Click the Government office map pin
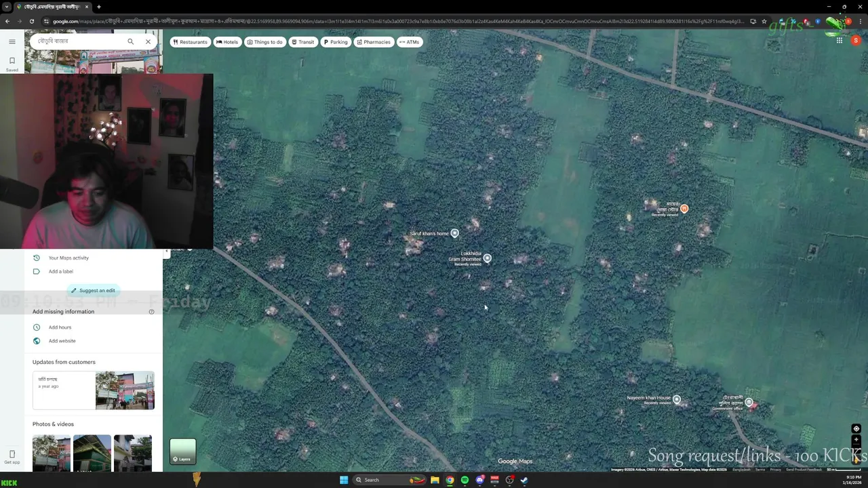Screen dimensions: 868x488 tap(749, 403)
